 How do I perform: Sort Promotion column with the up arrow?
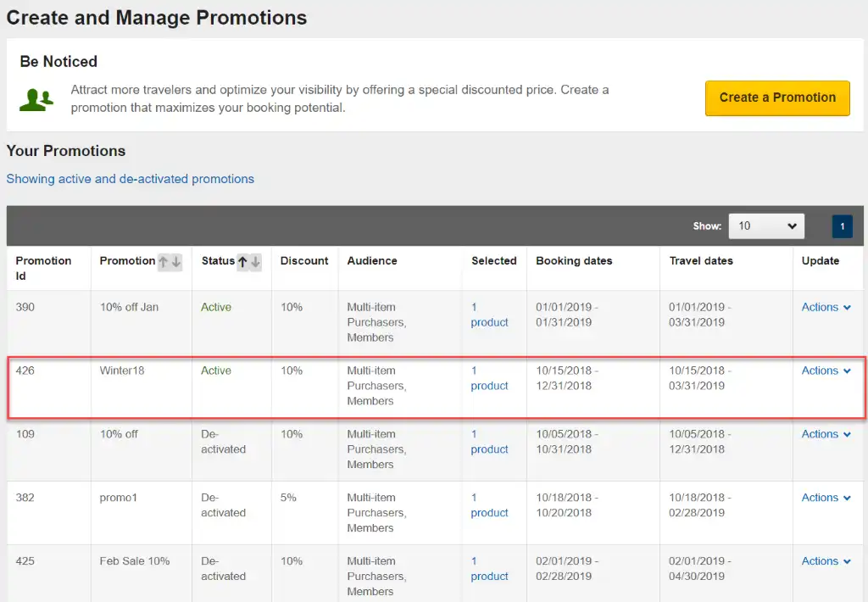[164, 262]
